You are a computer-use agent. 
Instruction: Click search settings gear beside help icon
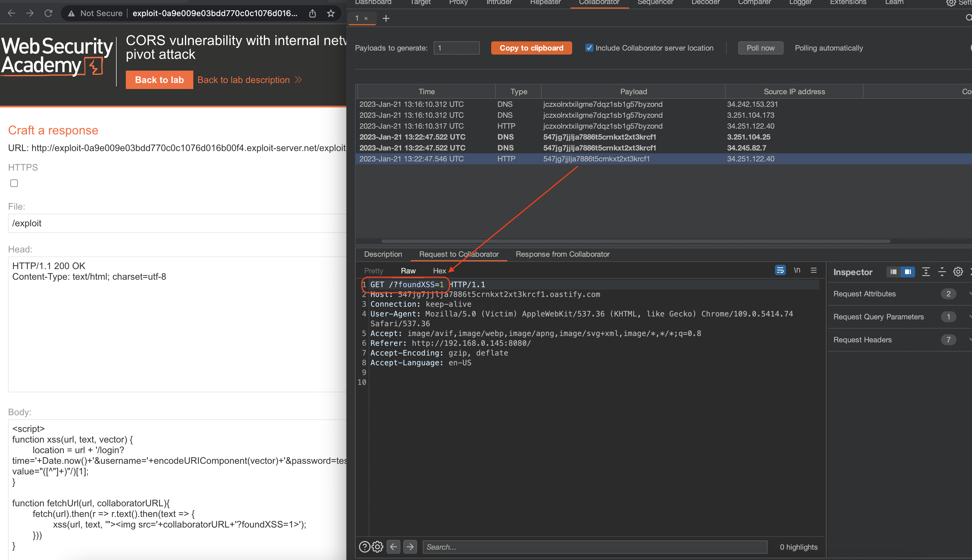coord(378,547)
